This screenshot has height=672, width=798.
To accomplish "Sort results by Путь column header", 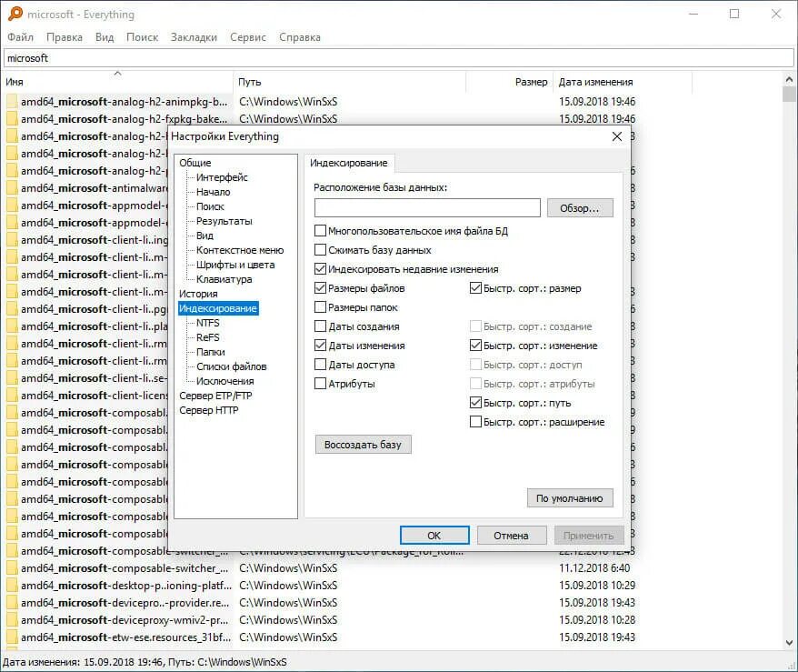I will click(349, 82).
